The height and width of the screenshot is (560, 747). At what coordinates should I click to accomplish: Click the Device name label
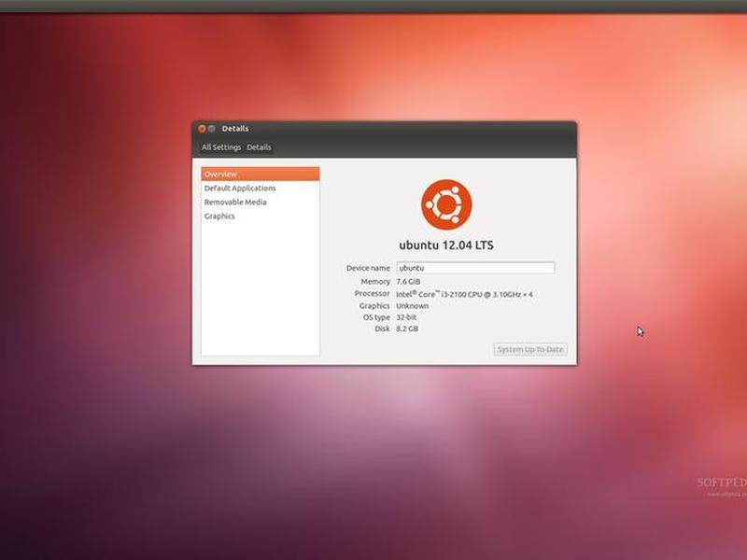pyautogui.click(x=368, y=268)
